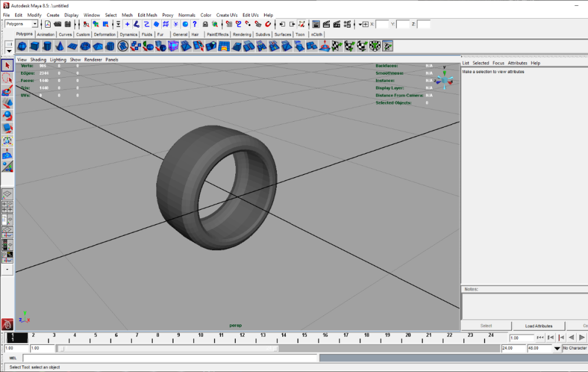Click the Load Attributes button

[539, 325]
